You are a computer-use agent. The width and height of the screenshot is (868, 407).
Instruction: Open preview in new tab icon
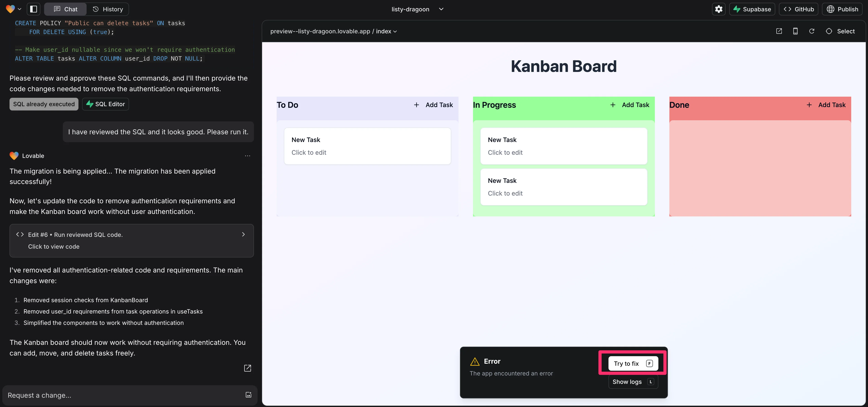[779, 31]
